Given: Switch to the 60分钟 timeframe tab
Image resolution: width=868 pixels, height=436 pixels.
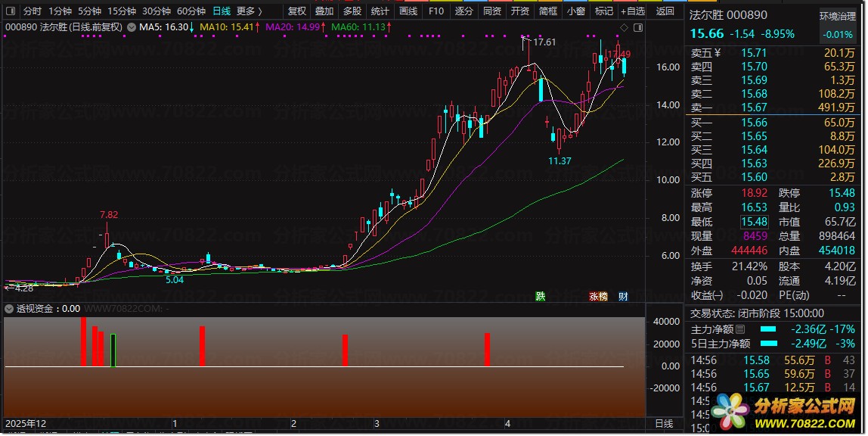Looking at the screenshot, I should (191, 11).
